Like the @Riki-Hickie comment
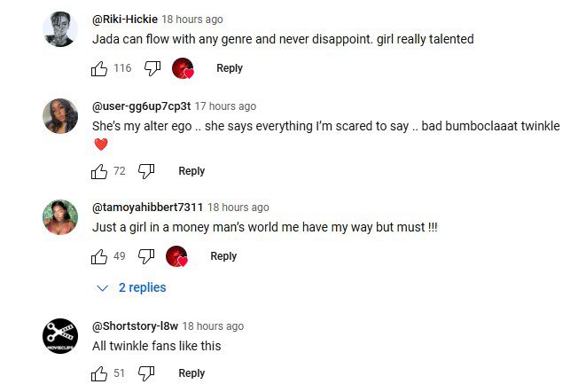The width and height of the screenshot is (578, 392). [x=99, y=68]
